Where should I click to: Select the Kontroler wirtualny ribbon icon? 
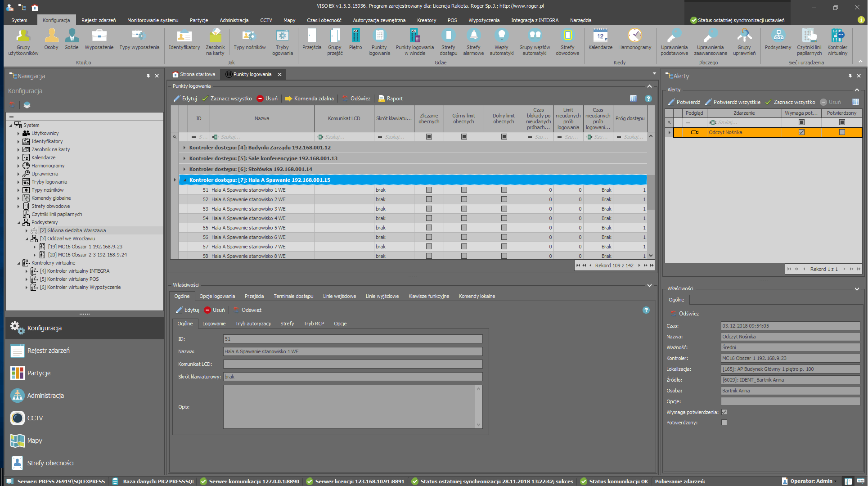point(837,36)
